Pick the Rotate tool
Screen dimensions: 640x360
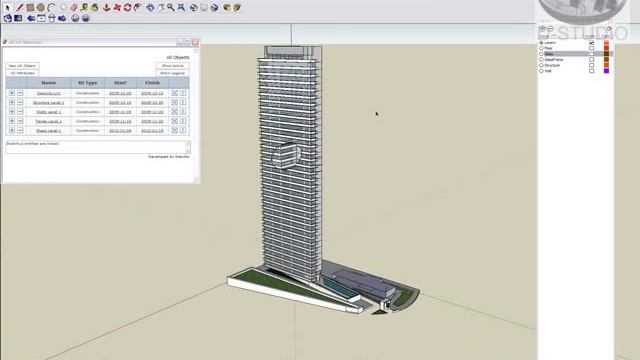point(127,7)
